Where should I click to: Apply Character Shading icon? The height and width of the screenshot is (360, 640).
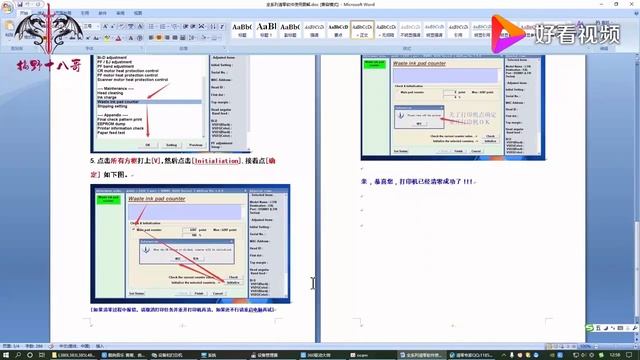(x=131, y=38)
